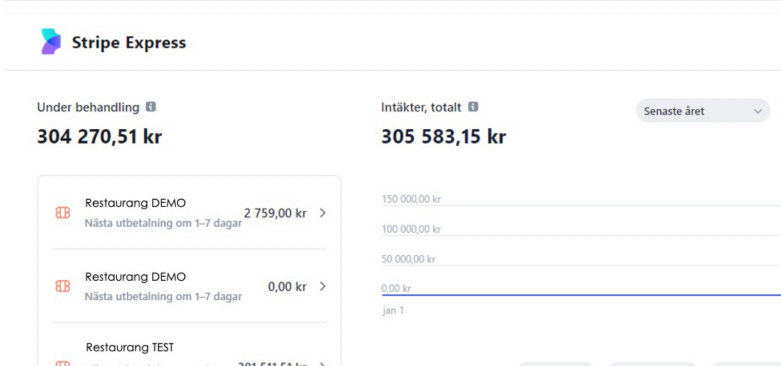Click the Intäkter, totalt heading

click(x=421, y=107)
